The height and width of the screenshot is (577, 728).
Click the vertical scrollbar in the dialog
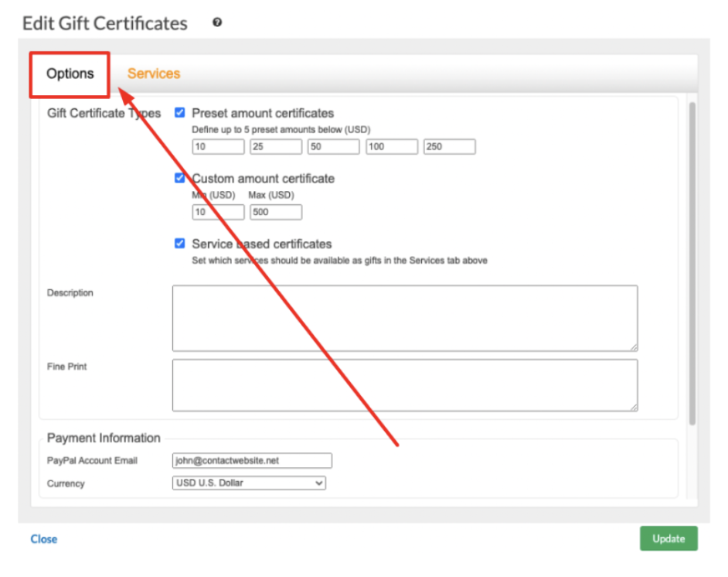tap(692, 264)
